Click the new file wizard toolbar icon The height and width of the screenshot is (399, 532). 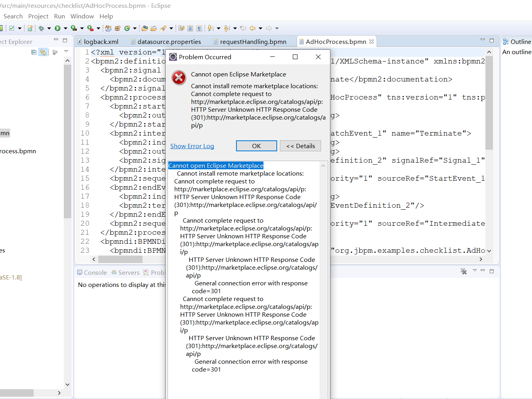pos(30,28)
